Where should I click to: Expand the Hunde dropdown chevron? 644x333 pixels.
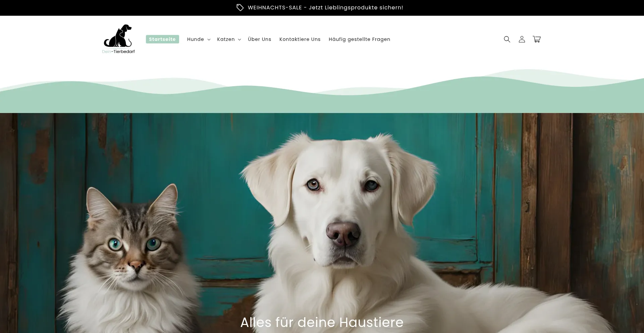[x=209, y=40]
